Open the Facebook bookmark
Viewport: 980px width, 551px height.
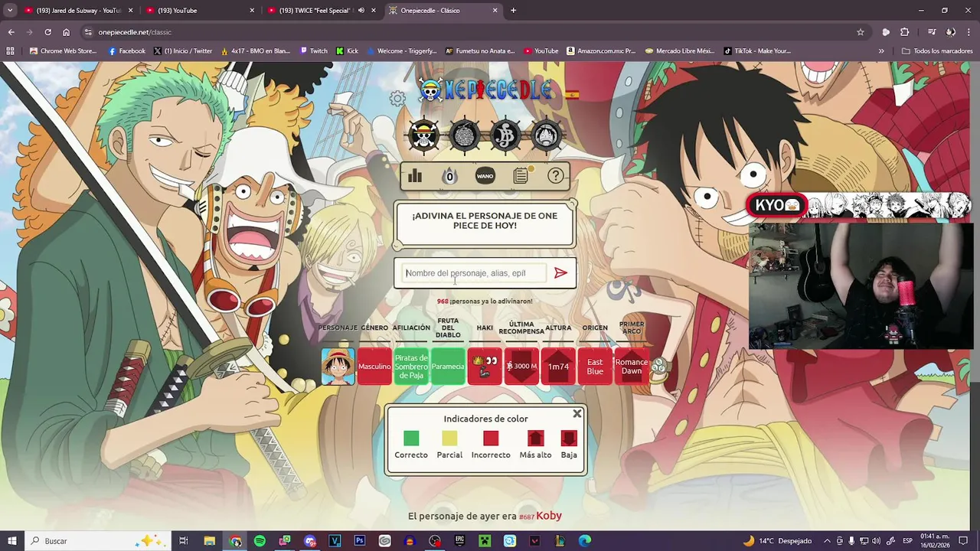[x=127, y=51]
